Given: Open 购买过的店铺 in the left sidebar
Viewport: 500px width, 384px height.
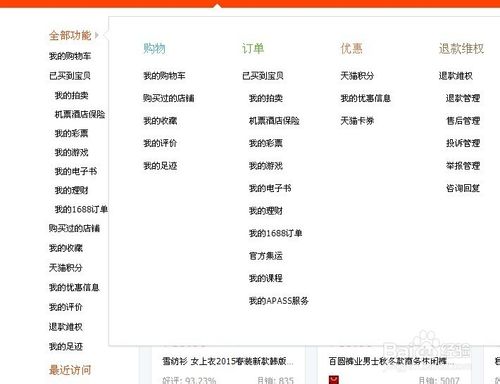Looking at the screenshot, I should 74,228.
